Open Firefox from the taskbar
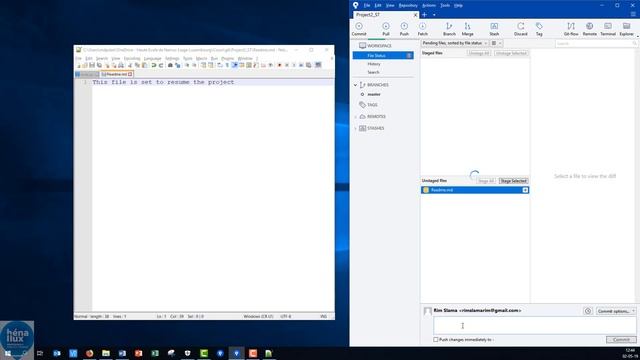 click(89, 353)
